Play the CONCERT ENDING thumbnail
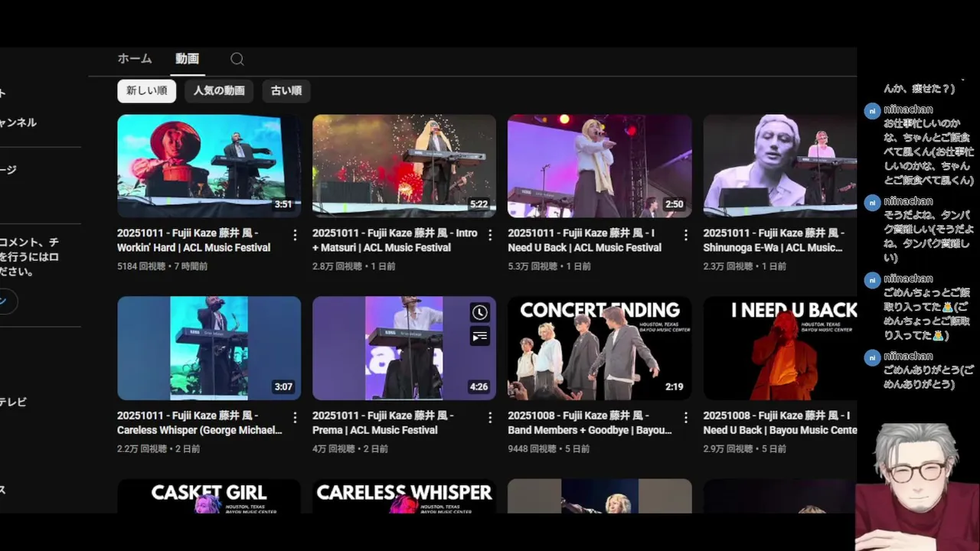 point(599,348)
